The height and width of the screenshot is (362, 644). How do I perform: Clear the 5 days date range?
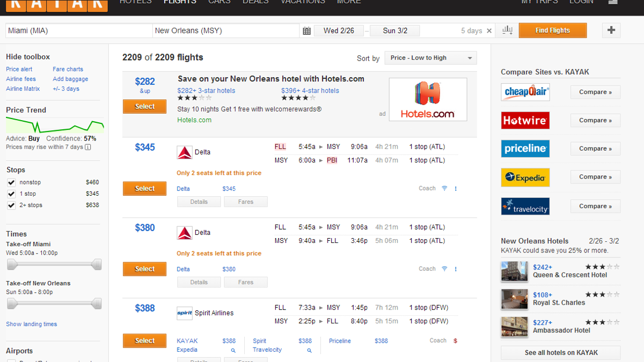pos(489,31)
